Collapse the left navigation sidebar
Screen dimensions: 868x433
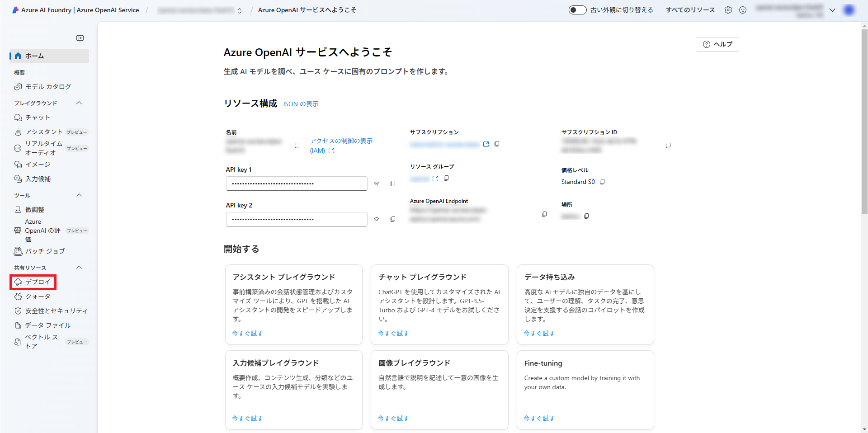(x=80, y=38)
